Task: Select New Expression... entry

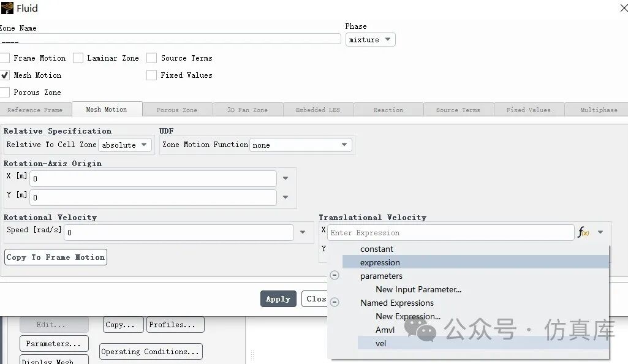Action: pyautogui.click(x=408, y=316)
